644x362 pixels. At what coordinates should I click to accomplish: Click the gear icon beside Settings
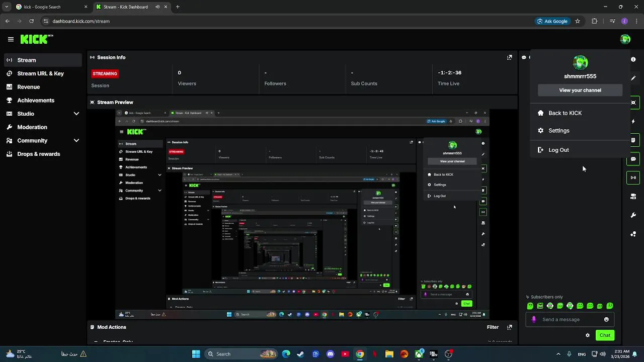(540, 131)
